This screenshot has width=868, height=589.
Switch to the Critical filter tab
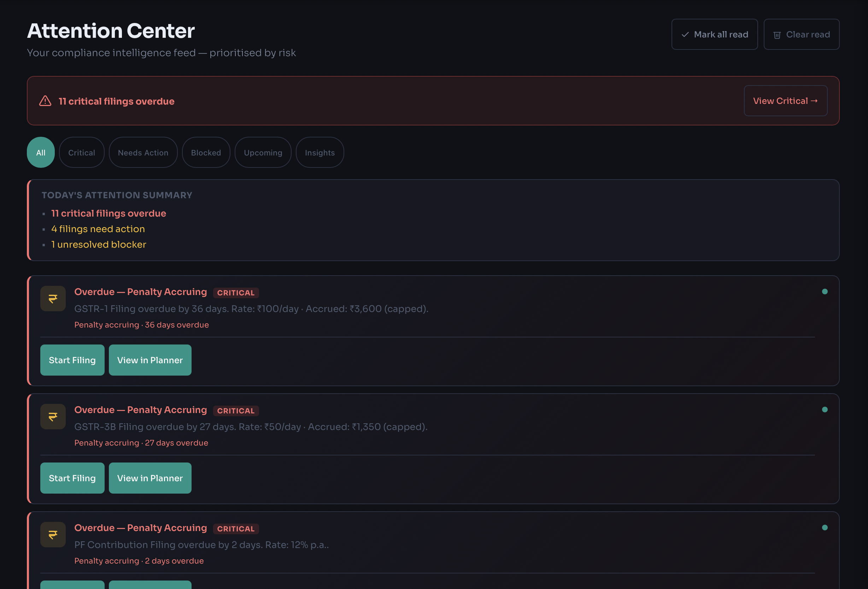[x=82, y=152]
